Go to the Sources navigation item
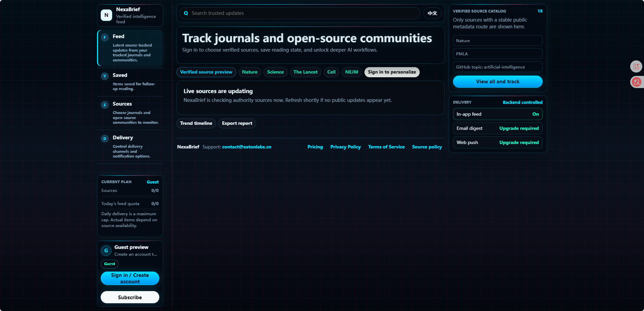This screenshot has height=311, width=644. tap(130, 113)
